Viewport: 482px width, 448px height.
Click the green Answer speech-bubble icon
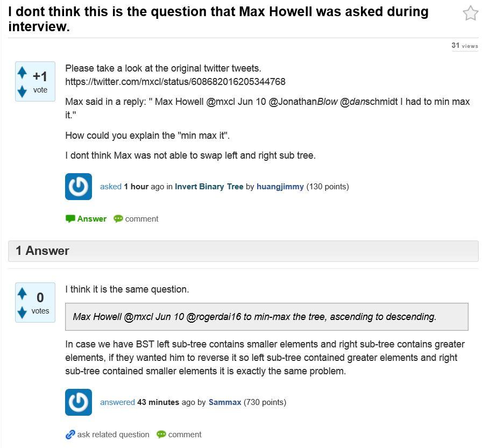click(70, 218)
